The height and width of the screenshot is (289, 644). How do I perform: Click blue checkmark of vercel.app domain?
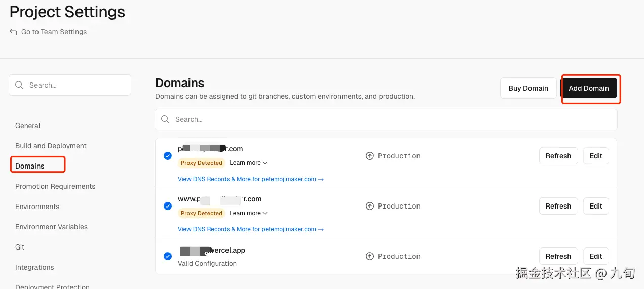pyautogui.click(x=168, y=256)
